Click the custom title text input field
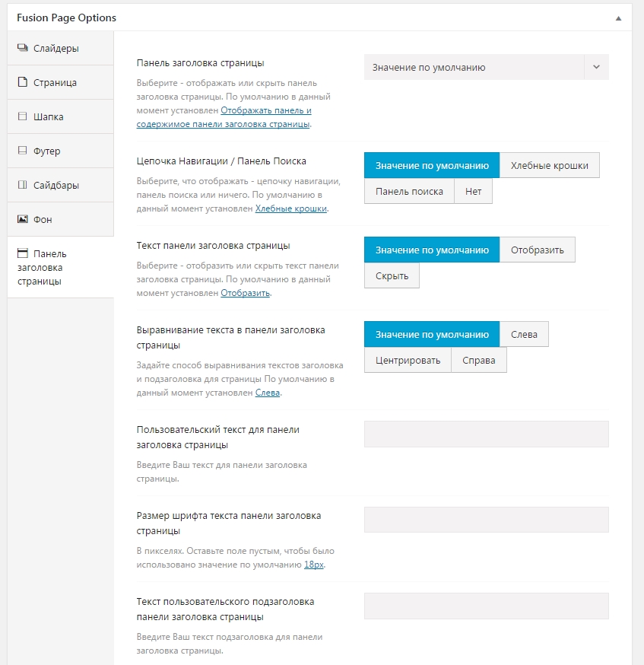The width and height of the screenshot is (644, 665). [487, 434]
